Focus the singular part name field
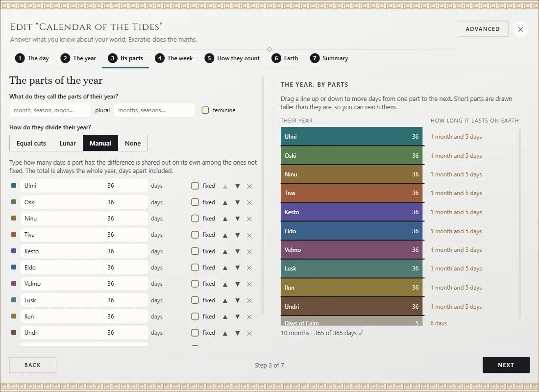 point(50,110)
